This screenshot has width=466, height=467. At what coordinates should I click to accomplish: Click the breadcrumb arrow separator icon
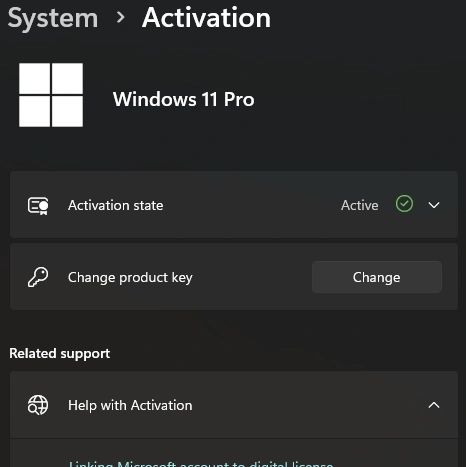point(121,17)
